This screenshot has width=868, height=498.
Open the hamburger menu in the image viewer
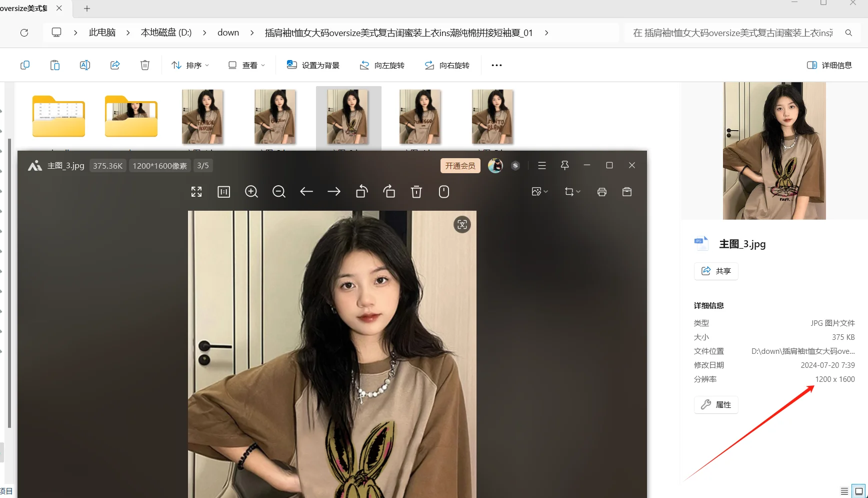click(542, 165)
